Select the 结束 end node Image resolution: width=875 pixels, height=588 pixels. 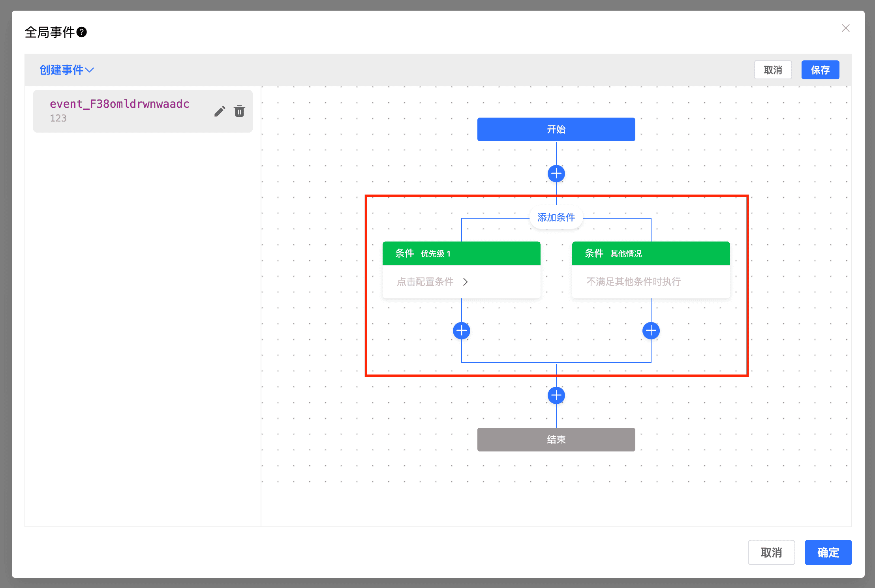(556, 439)
